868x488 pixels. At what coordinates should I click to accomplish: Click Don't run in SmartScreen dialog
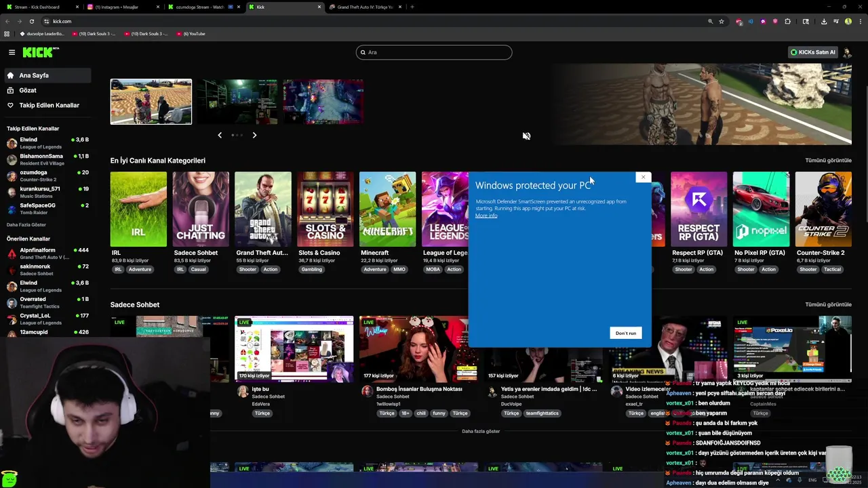[626, 333]
